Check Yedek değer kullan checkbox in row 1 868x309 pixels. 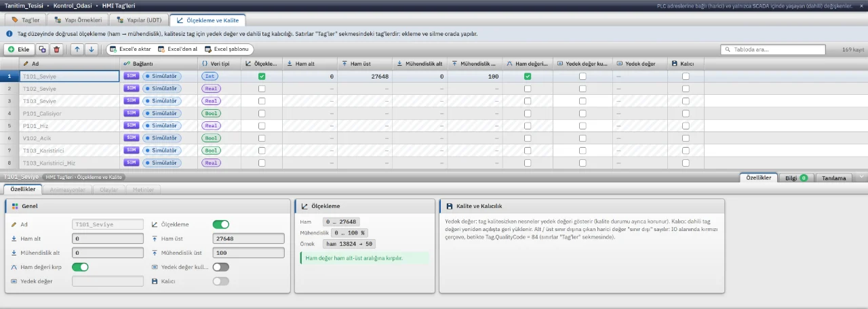pyautogui.click(x=583, y=77)
